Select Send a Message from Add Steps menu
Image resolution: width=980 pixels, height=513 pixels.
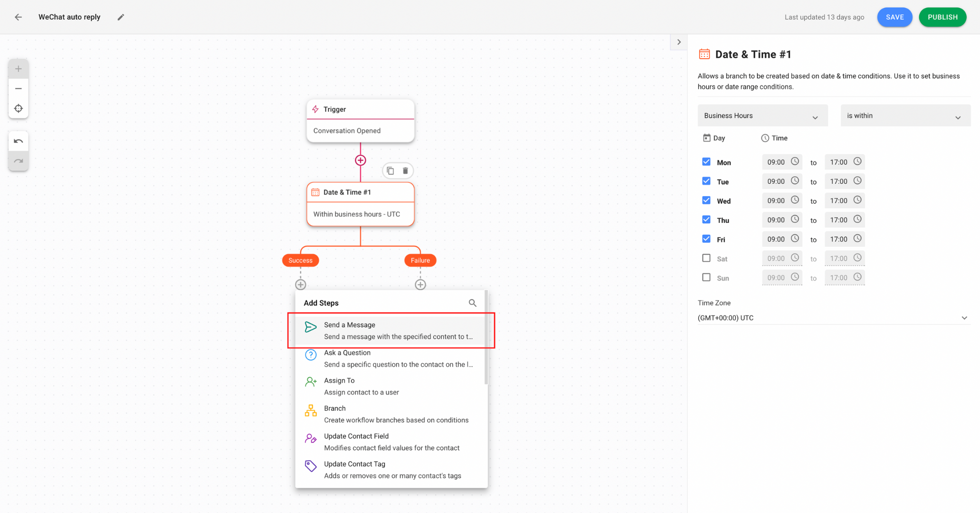[391, 330]
